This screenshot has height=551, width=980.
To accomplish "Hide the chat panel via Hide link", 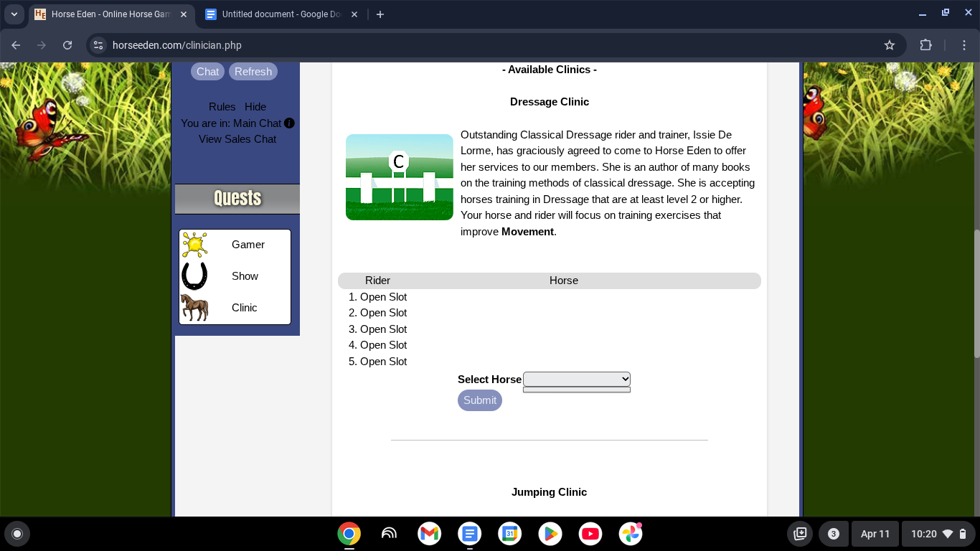I will (x=255, y=107).
